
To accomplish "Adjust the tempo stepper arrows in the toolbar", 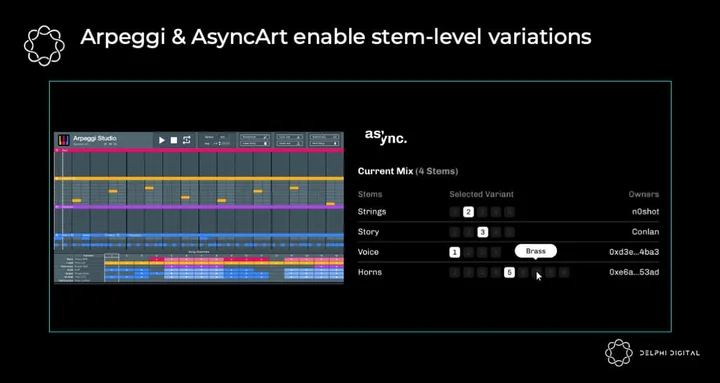I will tap(220, 144).
